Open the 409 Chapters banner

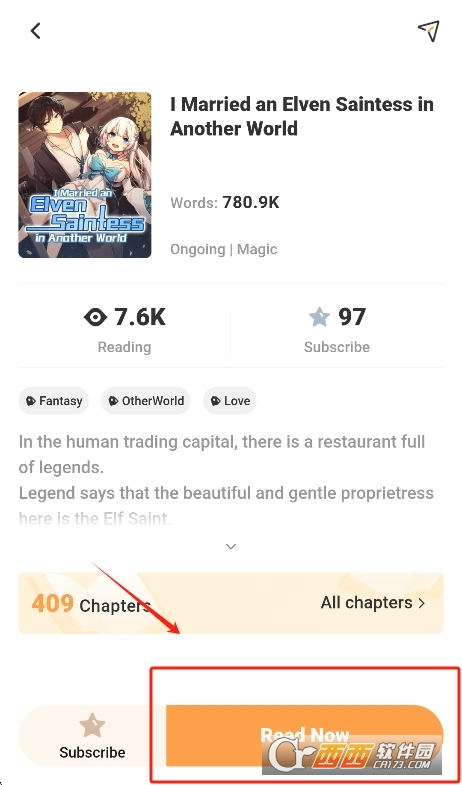click(x=231, y=603)
